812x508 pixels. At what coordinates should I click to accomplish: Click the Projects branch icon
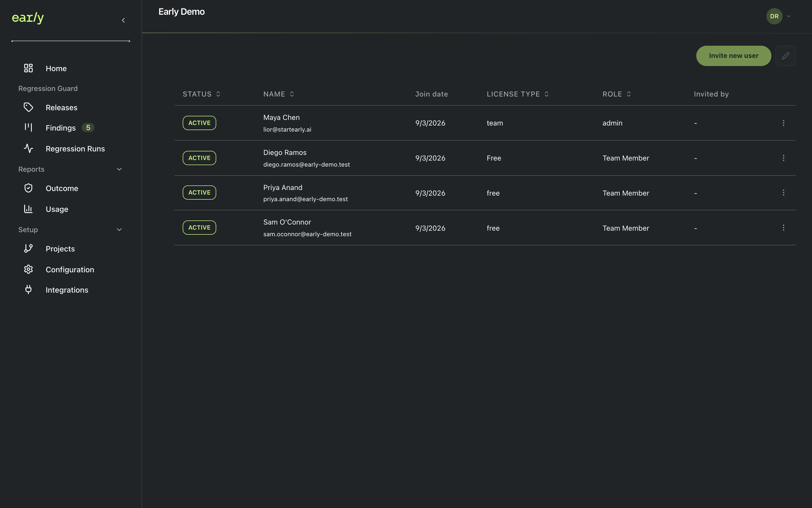click(x=28, y=249)
